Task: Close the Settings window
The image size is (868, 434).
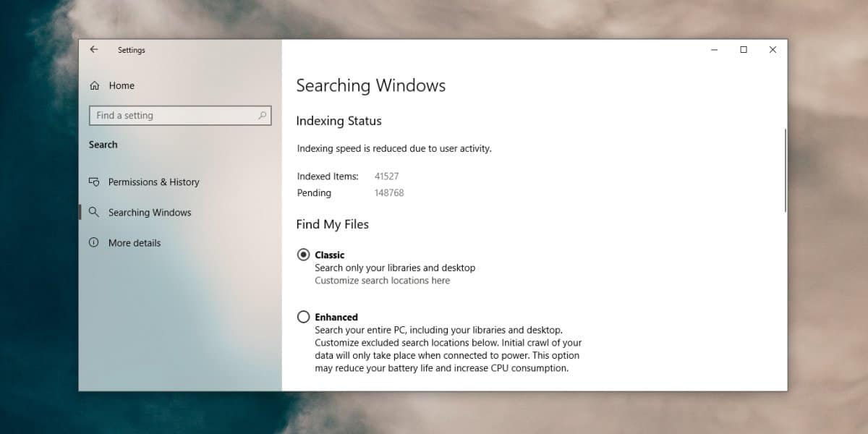Action: tap(773, 50)
